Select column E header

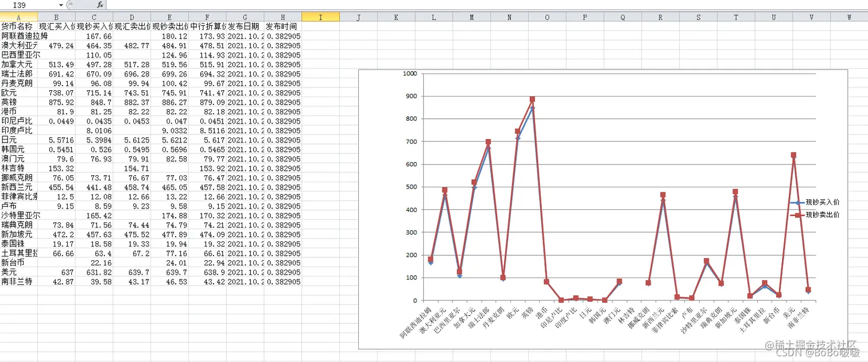point(170,17)
